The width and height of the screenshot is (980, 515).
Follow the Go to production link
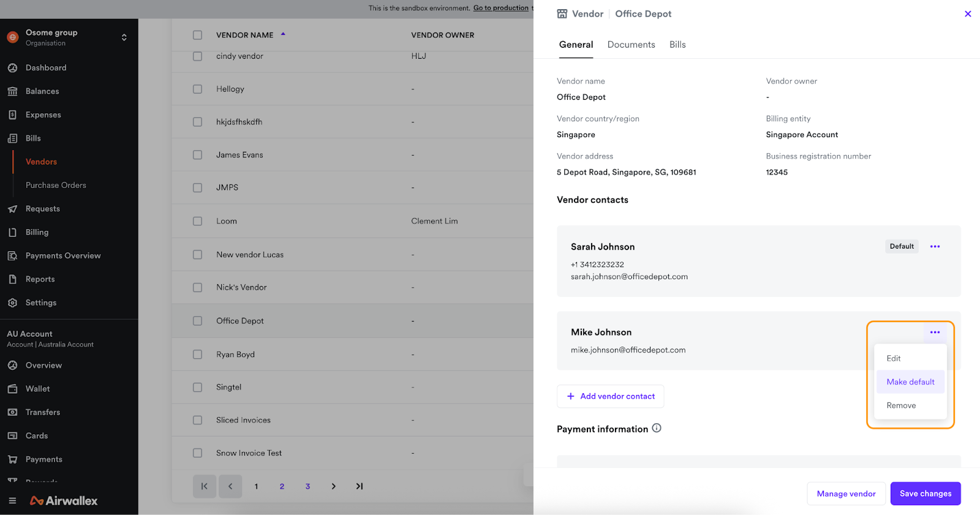[x=500, y=8]
